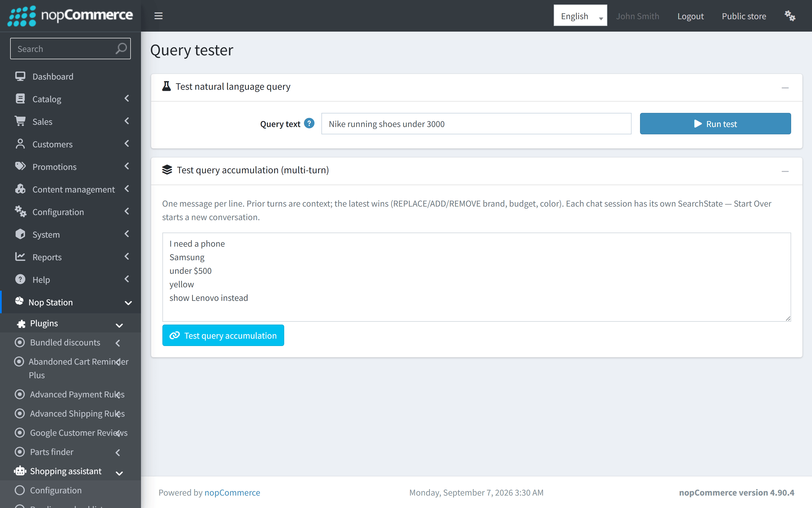
Task: Click the search magnifier icon
Action: (121, 49)
